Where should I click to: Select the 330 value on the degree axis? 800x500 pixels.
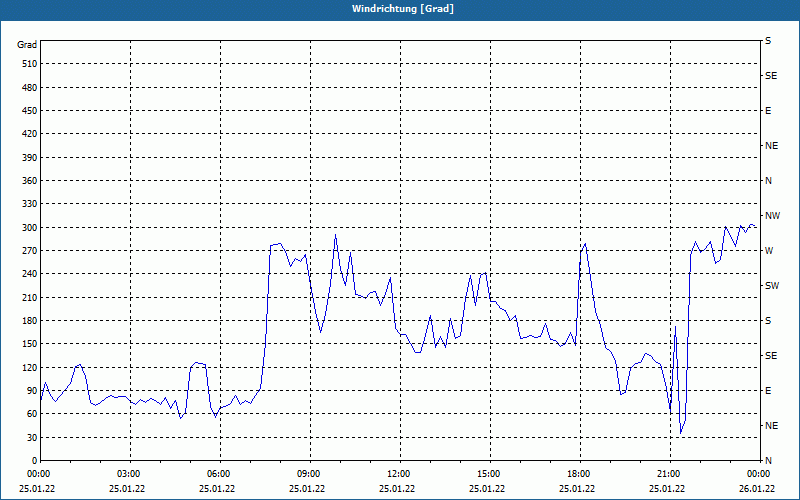[x=30, y=204]
